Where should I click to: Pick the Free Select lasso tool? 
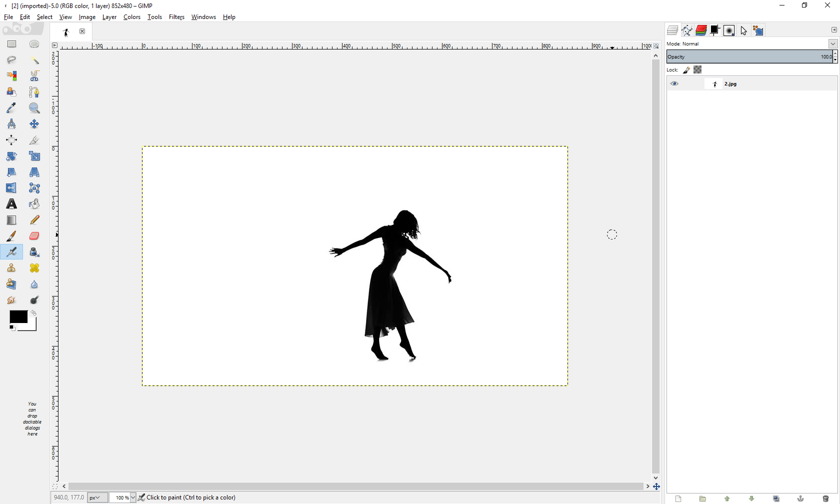click(11, 60)
